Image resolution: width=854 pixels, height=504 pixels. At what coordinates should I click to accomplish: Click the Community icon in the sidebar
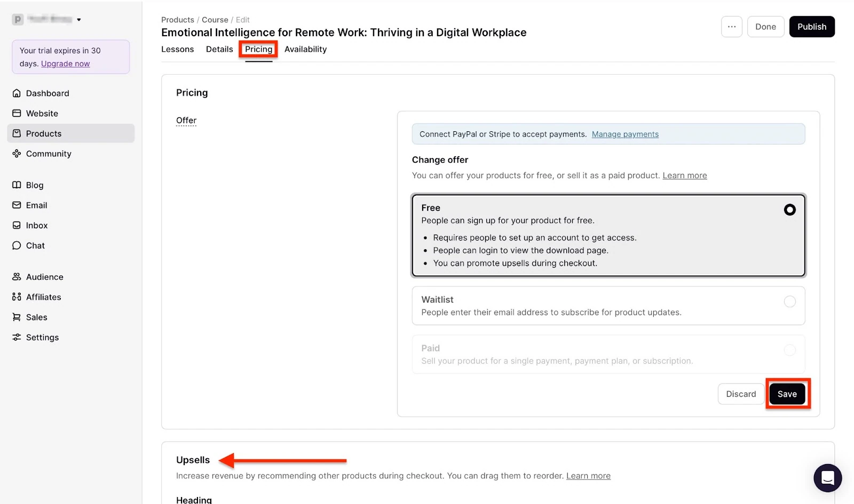17,154
